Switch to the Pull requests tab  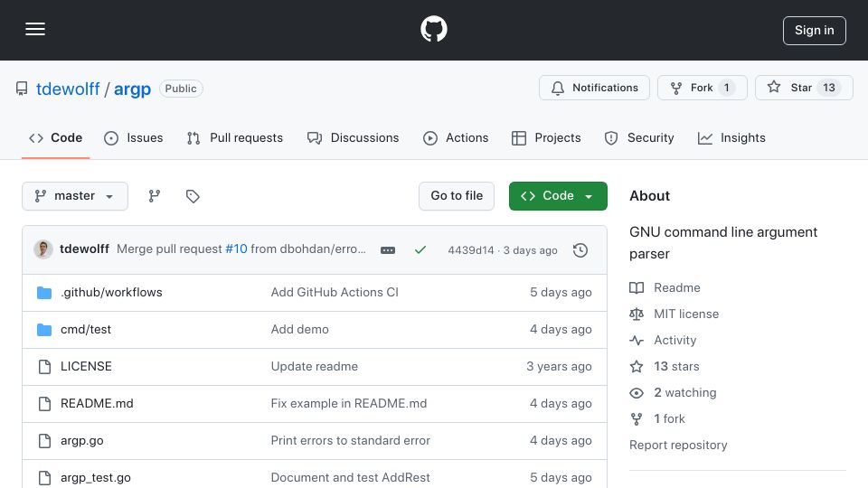tap(235, 137)
